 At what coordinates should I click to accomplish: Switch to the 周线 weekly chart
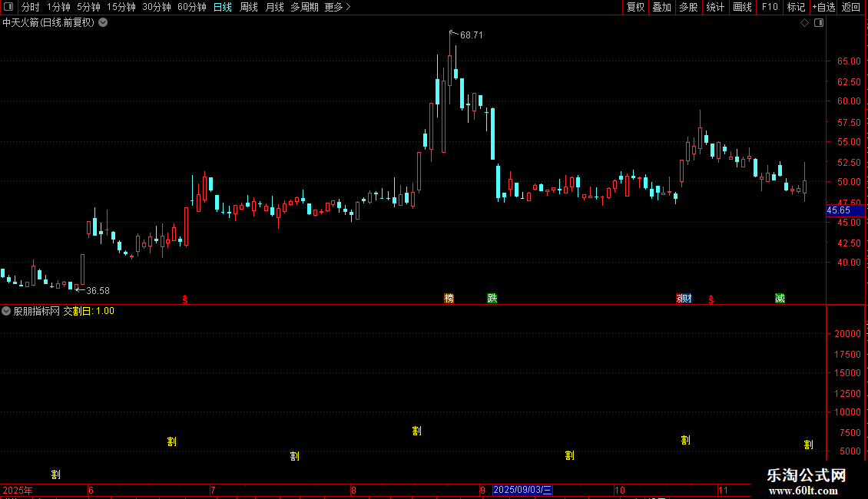(x=249, y=7)
